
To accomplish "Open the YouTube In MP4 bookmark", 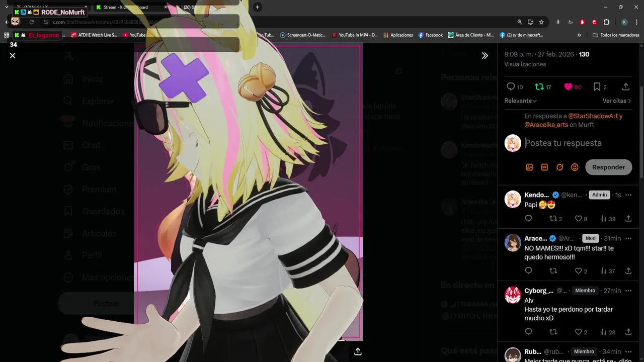I will pos(355,35).
